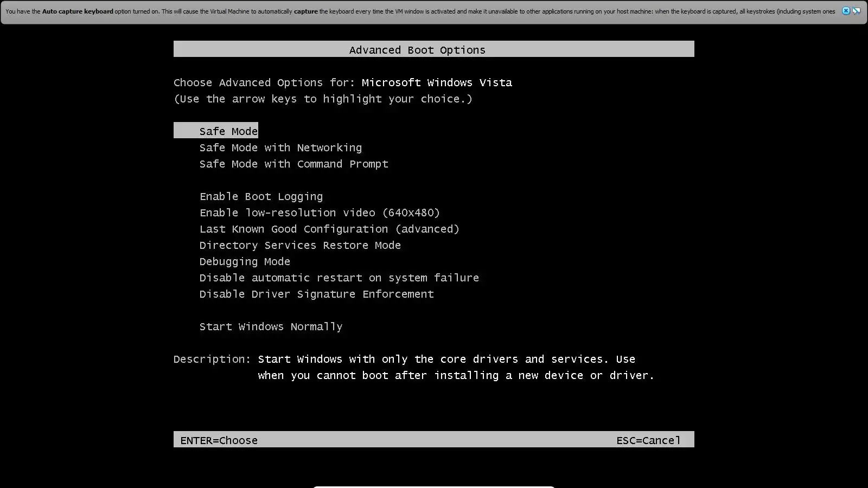Select Enable low-resolution video (640x480)

[320, 213]
